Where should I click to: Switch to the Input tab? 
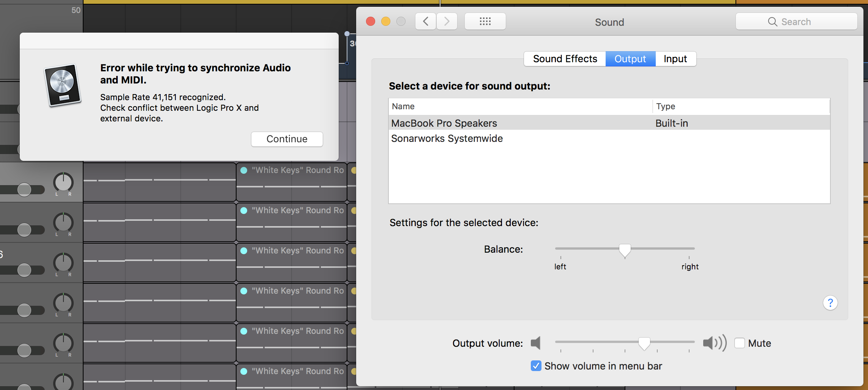tap(675, 59)
